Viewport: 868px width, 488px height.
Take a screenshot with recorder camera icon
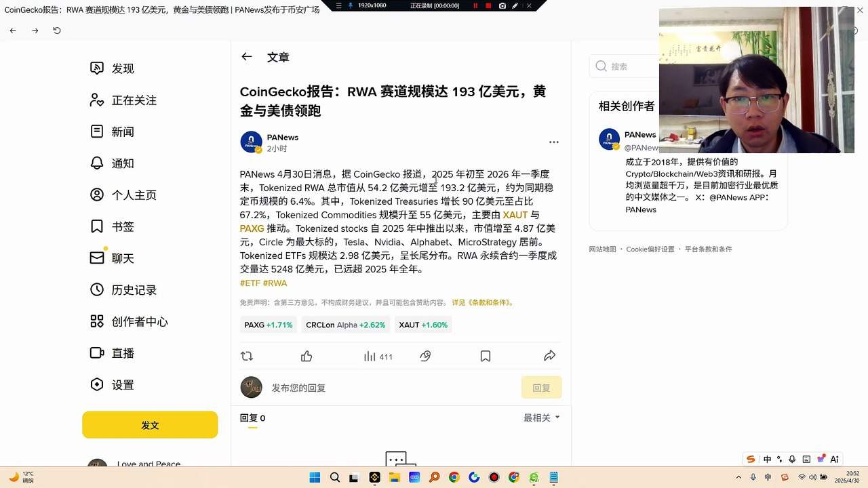pyautogui.click(x=502, y=5)
